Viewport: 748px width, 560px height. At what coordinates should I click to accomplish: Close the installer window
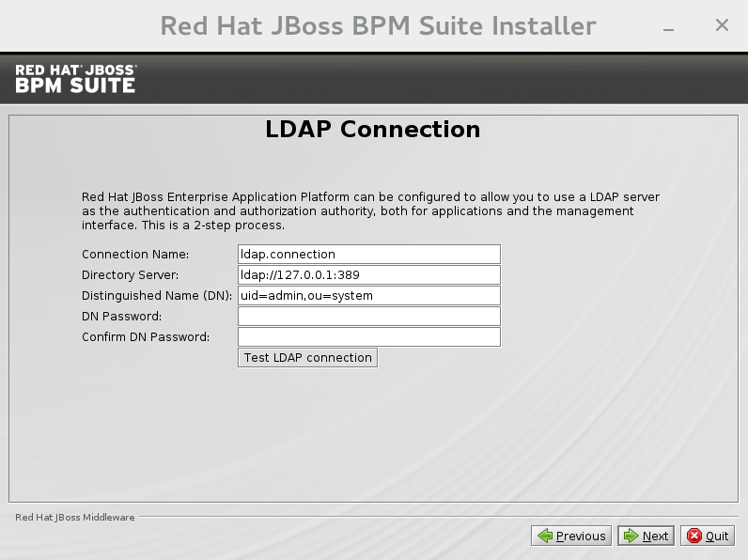722,25
